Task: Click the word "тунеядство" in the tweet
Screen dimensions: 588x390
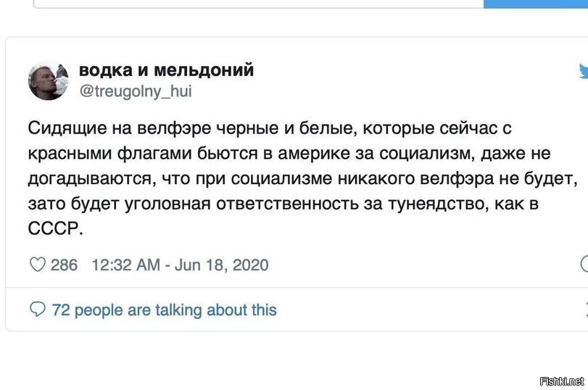Action: coord(435,204)
